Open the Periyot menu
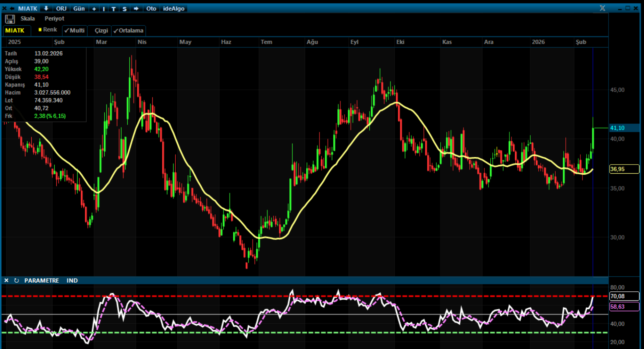Screen dimensions: 644x349 [x=54, y=18]
